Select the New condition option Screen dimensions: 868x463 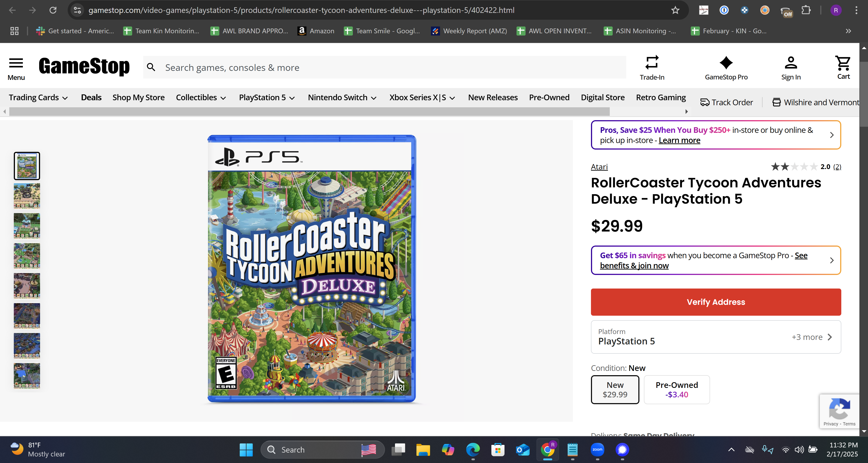[615, 389]
